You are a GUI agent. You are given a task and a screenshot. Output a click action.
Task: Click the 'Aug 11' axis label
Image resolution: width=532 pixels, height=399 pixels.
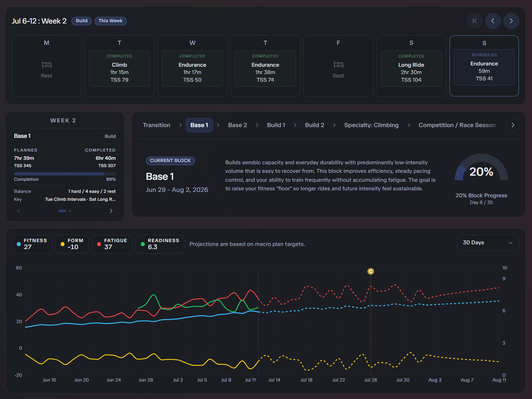[499, 380]
